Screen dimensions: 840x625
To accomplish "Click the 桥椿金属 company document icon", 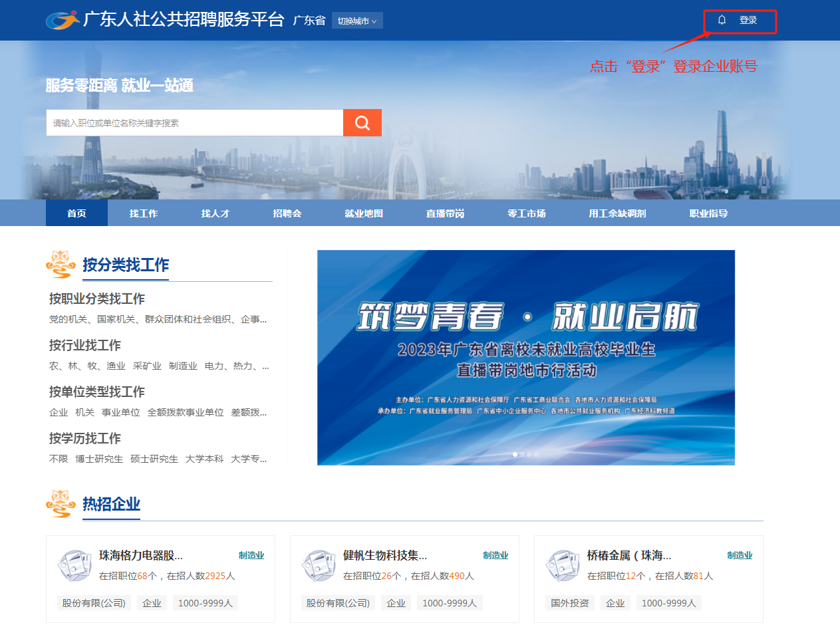I will pos(562,566).
